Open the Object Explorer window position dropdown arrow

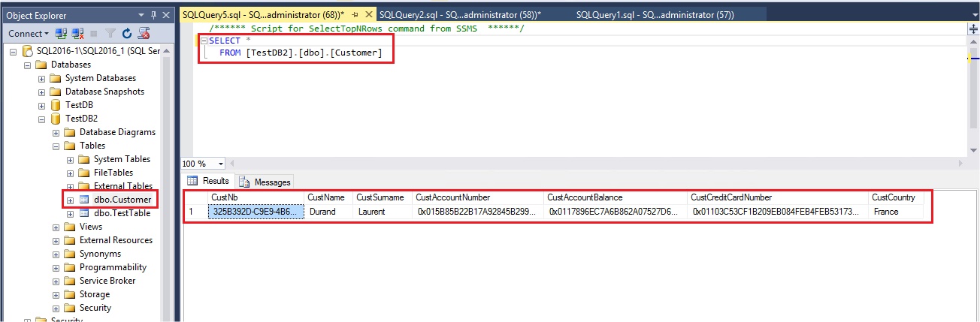(x=142, y=14)
